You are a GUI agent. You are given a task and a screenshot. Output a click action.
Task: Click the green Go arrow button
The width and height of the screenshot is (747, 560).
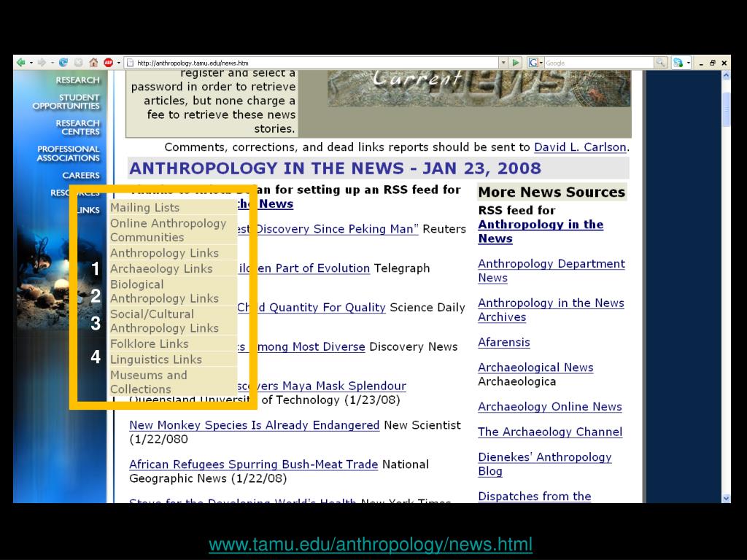[x=516, y=63]
